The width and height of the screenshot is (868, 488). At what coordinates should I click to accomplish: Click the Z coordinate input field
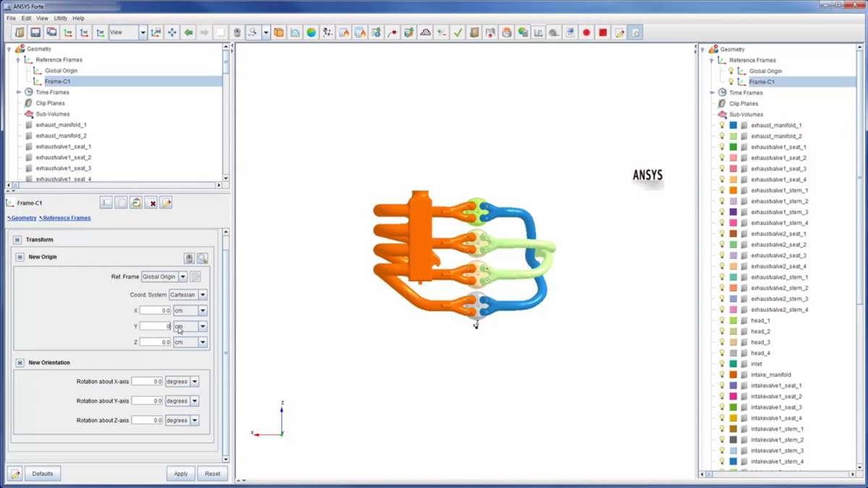click(x=155, y=342)
